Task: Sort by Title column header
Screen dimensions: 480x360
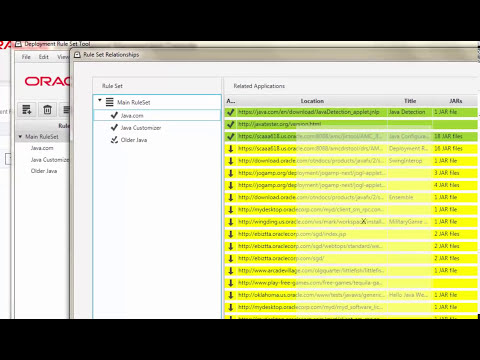Action: point(410,101)
